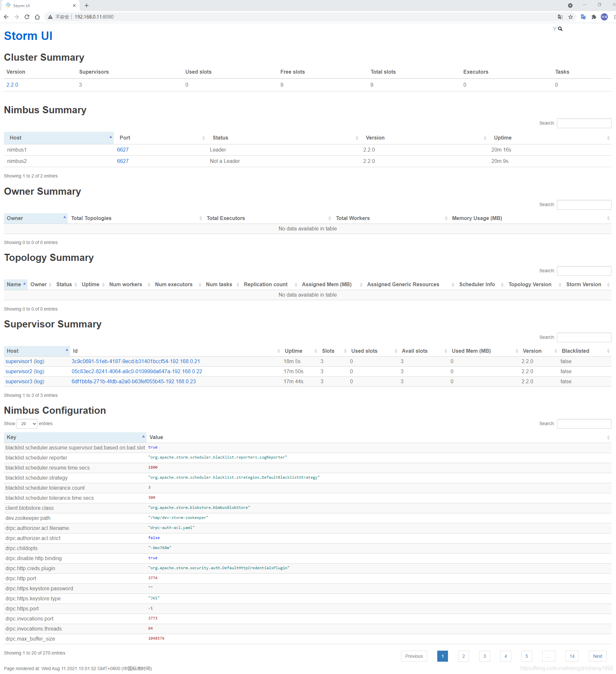Open a new browser tab
Image resolution: width=616 pixels, height=674 pixels.
click(x=87, y=5)
